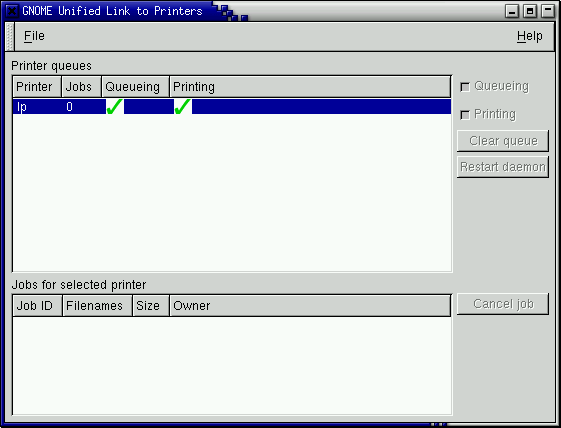The image size is (561, 428).
Task: Click the Clear queue button
Action: click(x=503, y=141)
